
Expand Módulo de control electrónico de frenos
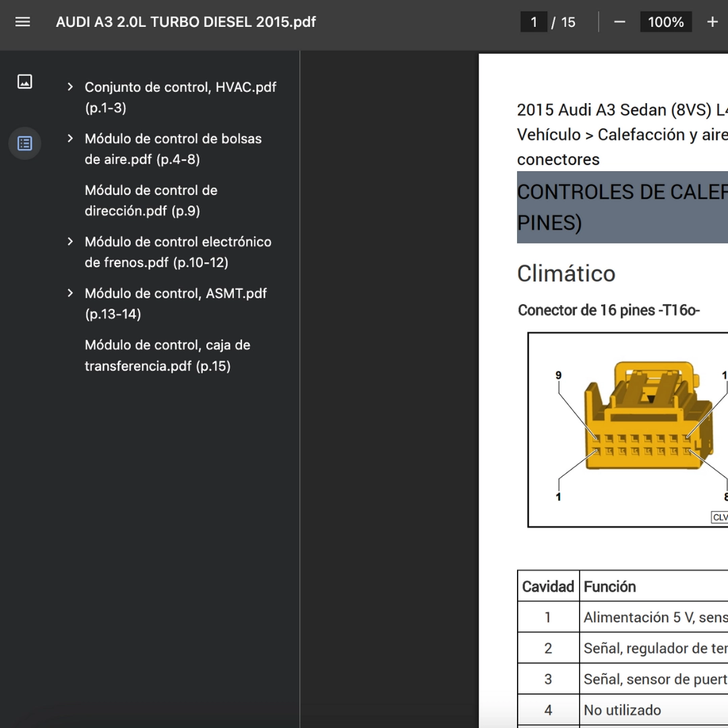[x=70, y=241]
